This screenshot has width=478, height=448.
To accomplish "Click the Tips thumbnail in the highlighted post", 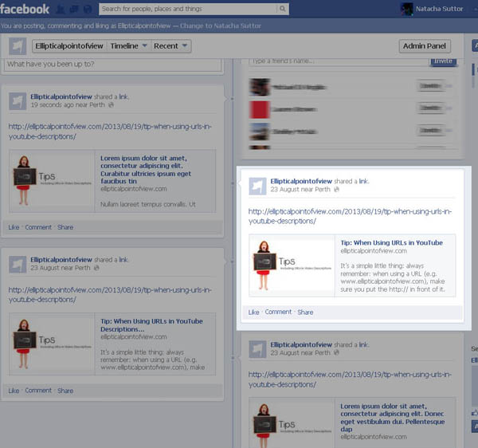I will point(292,265).
